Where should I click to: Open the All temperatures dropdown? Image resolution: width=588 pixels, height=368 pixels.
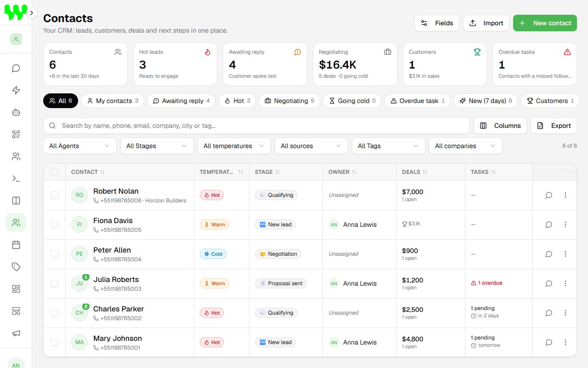click(234, 146)
